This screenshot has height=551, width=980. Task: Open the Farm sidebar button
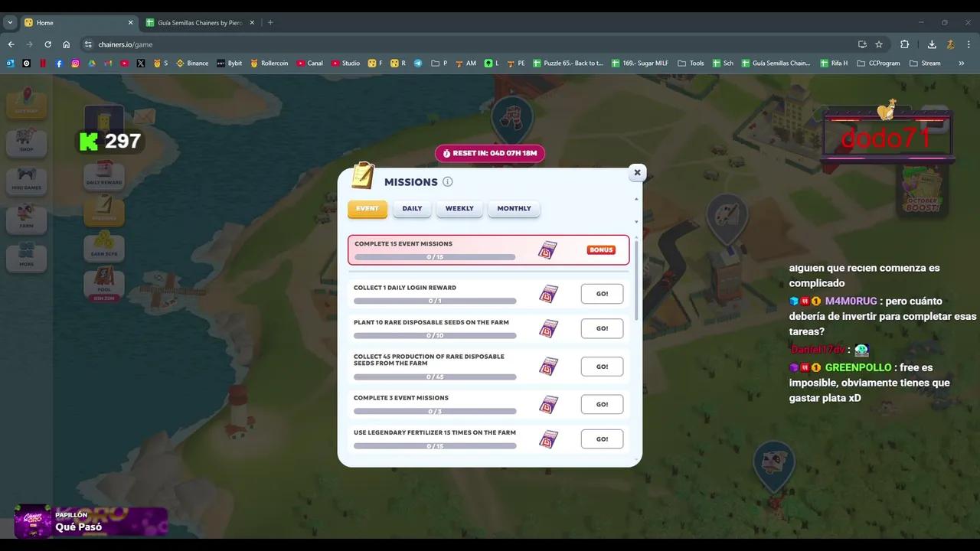27,220
